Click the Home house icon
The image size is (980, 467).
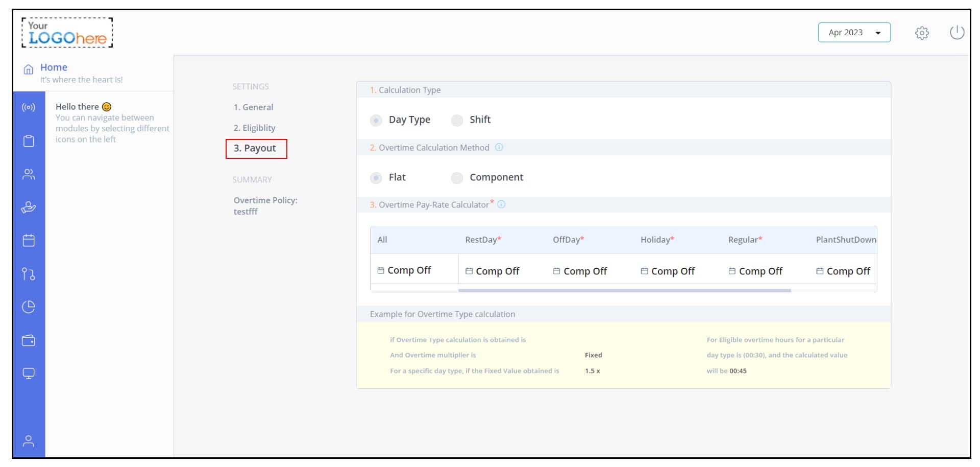[29, 69]
